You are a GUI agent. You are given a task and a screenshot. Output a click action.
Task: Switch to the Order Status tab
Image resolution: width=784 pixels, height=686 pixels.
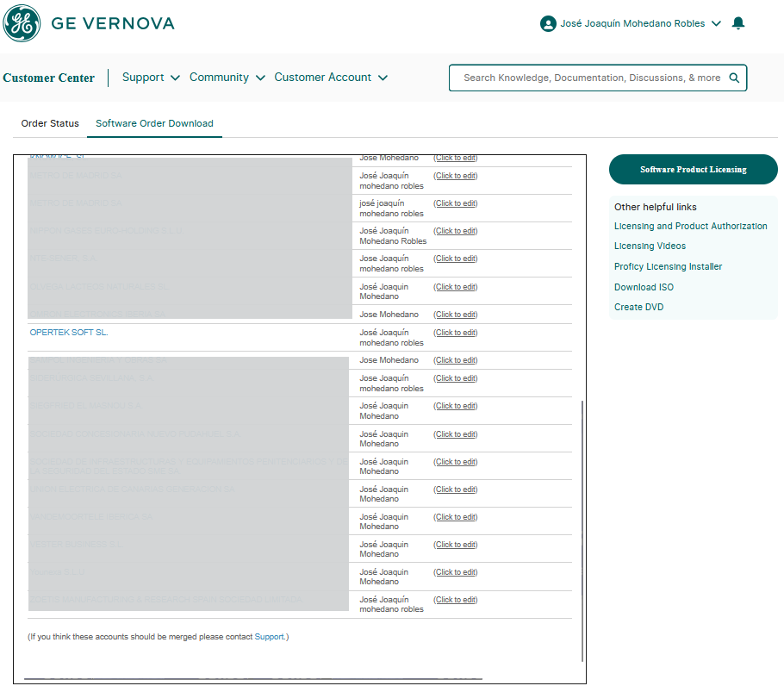pyautogui.click(x=50, y=123)
